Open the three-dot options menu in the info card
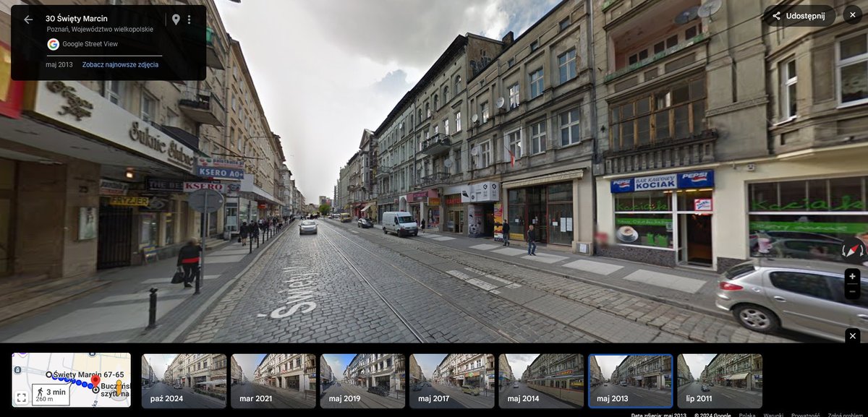The image size is (868, 417). click(190, 20)
